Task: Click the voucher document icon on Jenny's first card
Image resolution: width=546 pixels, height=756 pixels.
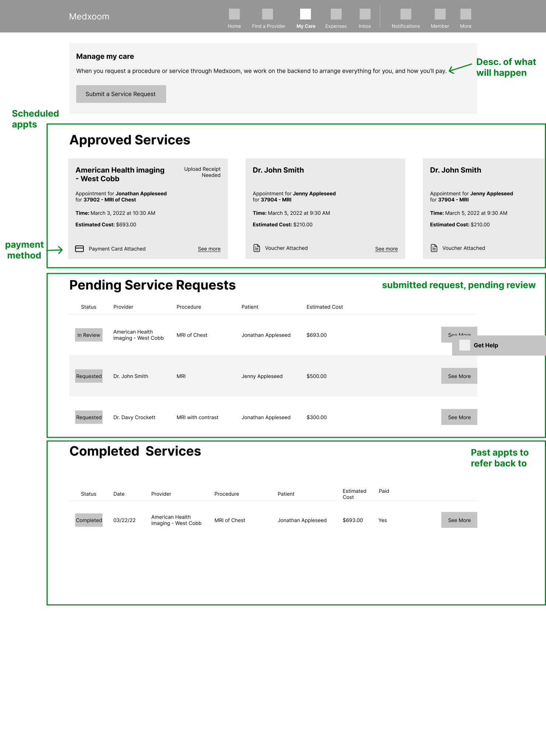Action: 257,248
